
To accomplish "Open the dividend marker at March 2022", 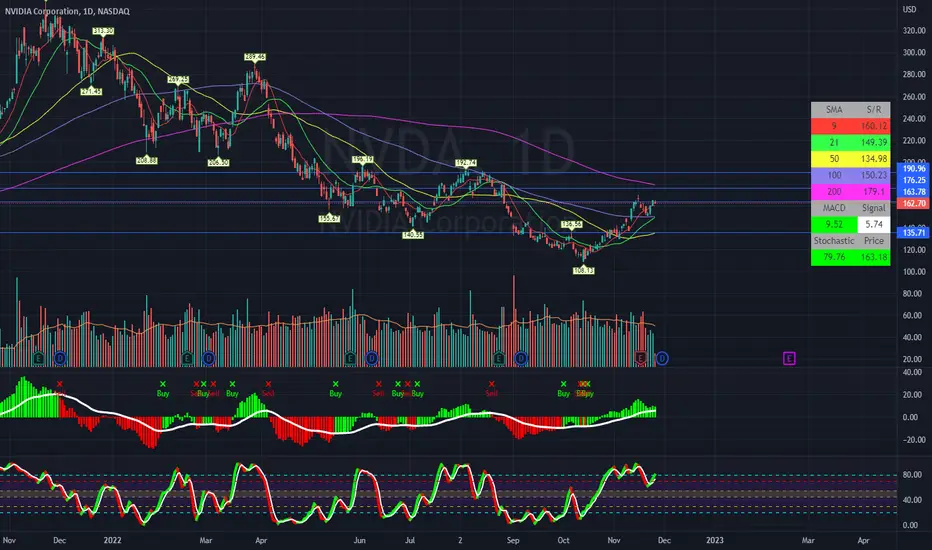I will click(209, 358).
